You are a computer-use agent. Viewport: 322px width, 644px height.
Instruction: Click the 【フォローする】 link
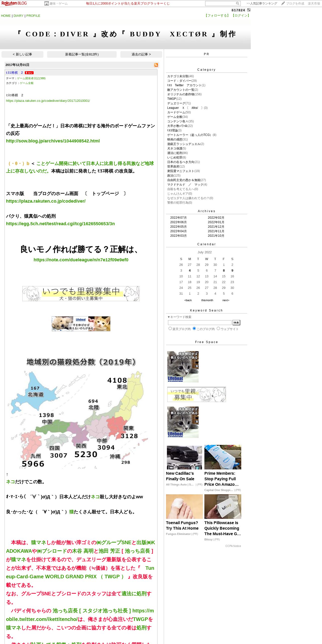pos(217,16)
